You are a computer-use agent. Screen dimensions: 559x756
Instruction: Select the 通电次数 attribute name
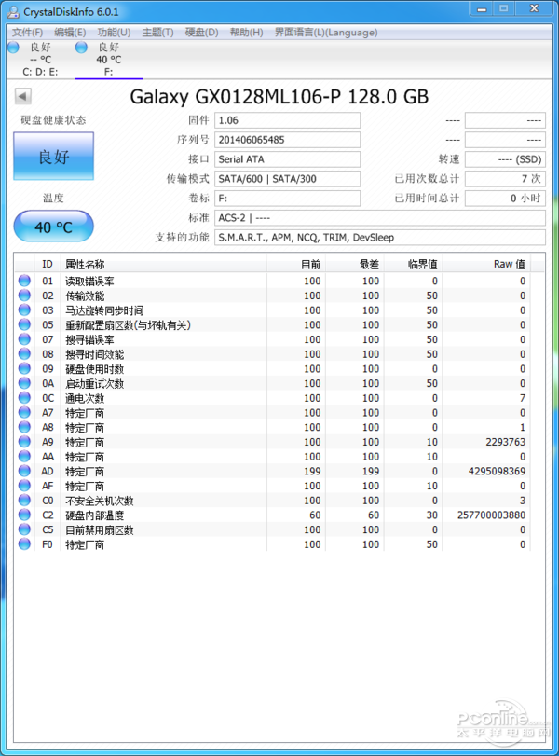point(85,398)
